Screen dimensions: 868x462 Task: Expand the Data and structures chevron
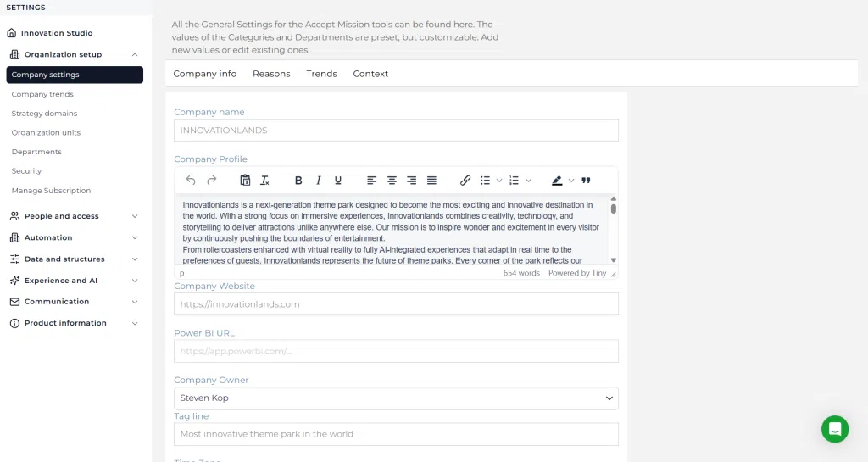coord(135,259)
